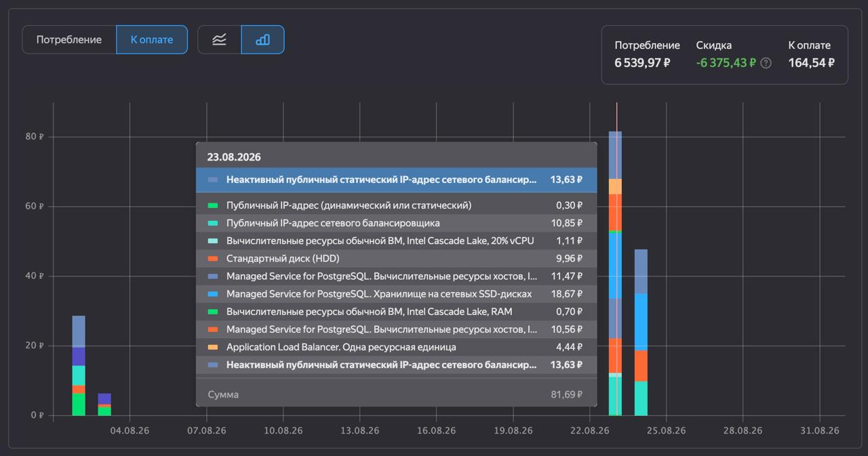
Task: Click the 31.08.26 x-axis date label
Action: [820, 430]
